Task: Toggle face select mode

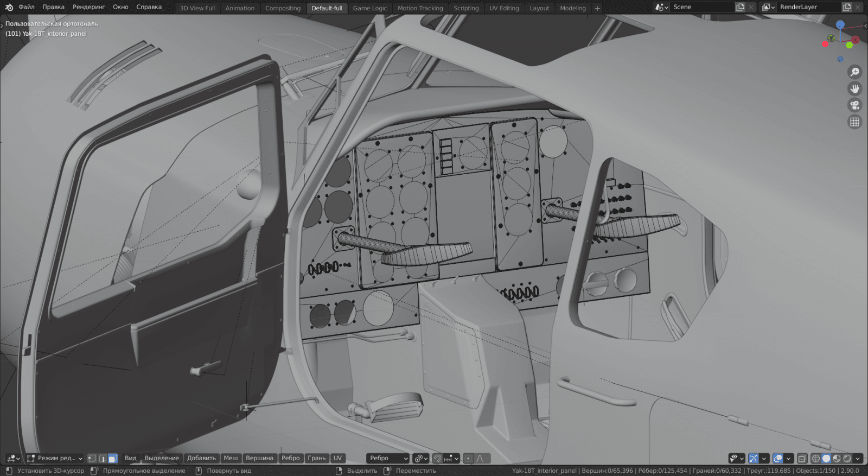Action: click(x=113, y=459)
